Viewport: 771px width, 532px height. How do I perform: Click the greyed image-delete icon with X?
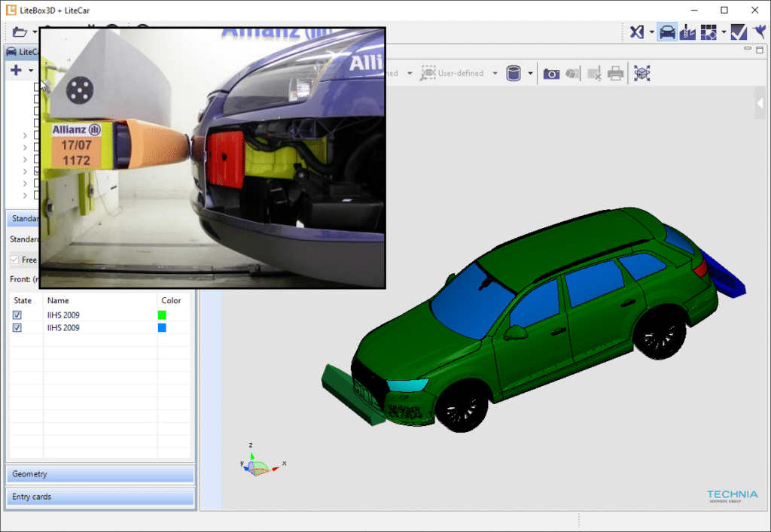click(594, 74)
